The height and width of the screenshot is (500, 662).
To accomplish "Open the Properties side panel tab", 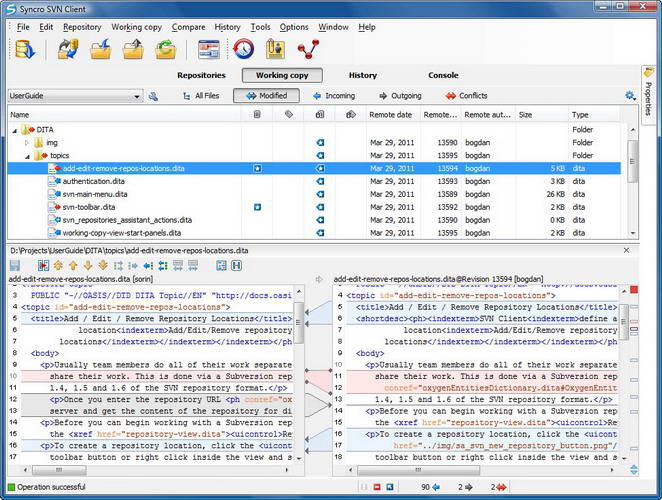I will tap(649, 92).
